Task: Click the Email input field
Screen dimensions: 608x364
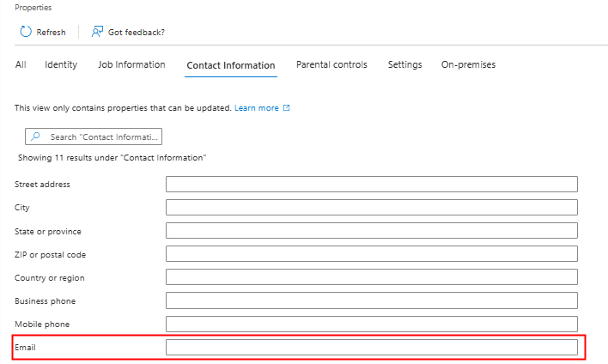Action: (x=371, y=348)
